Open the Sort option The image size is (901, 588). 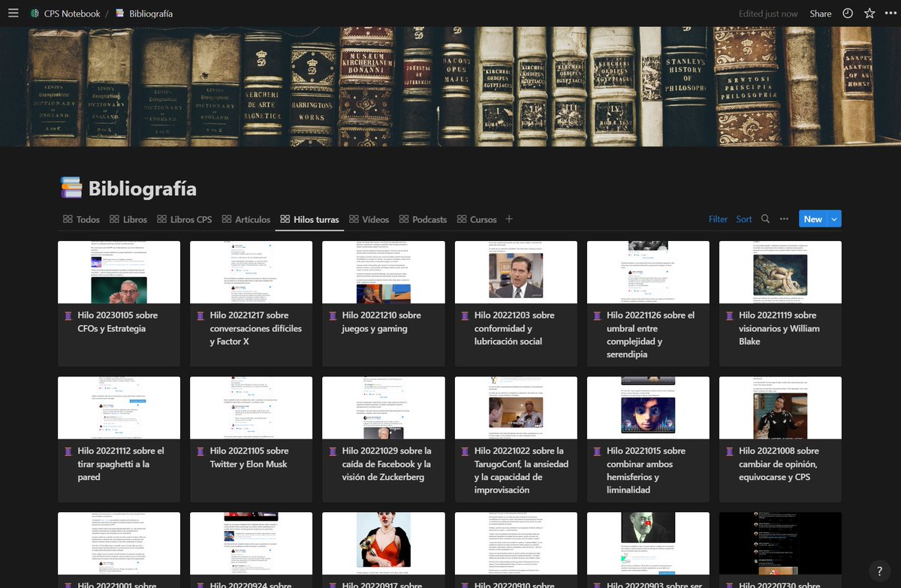click(744, 219)
